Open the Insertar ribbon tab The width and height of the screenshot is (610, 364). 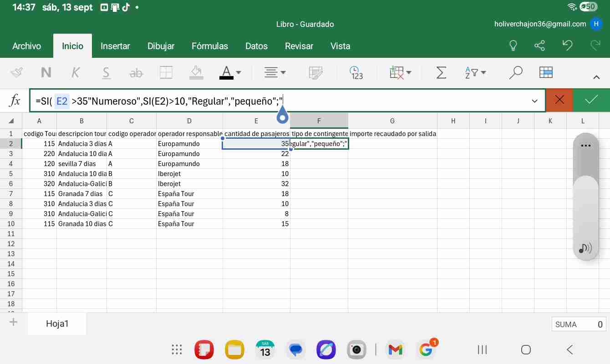coord(115,46)
